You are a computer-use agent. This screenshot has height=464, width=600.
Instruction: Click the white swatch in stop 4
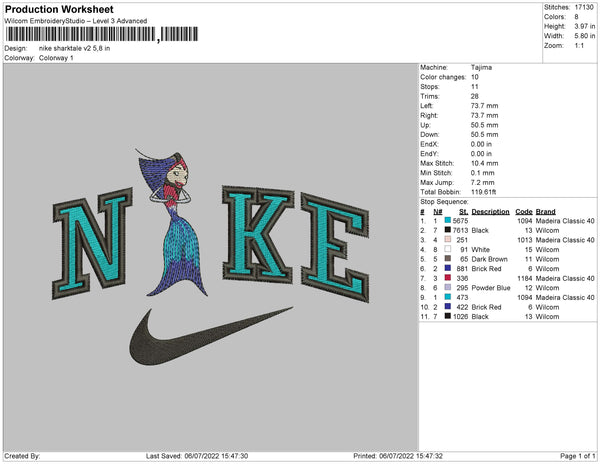447,249
